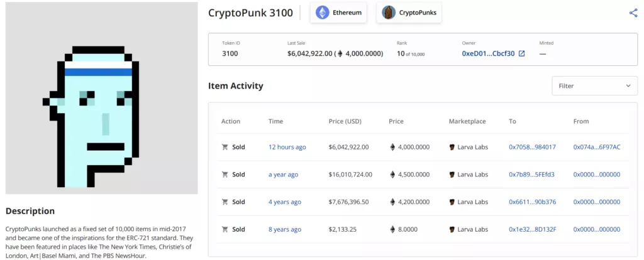Click the share icon at top right
Screen dimensions: 644x260
pyautogui.click(x=633, y=13)
